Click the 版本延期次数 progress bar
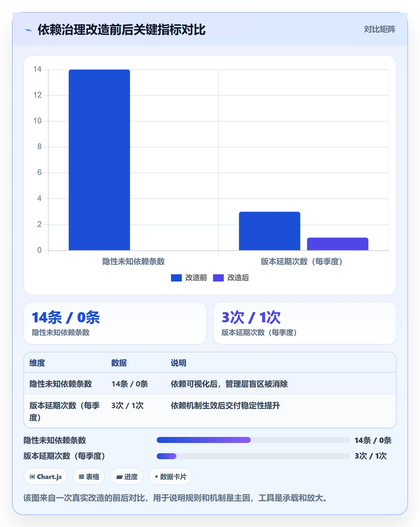Viewport: 420px width, 527px height. point(253,456)
